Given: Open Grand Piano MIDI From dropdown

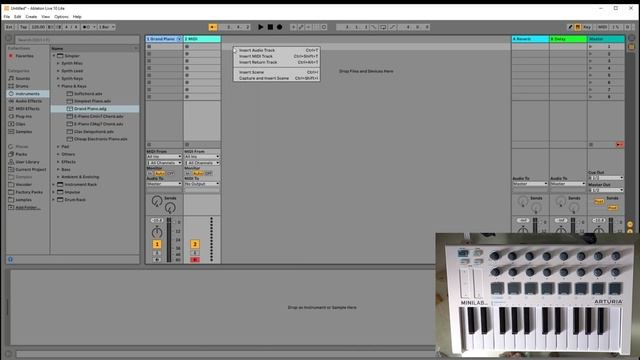Looking at the screenshot, I should pos(164,157).
